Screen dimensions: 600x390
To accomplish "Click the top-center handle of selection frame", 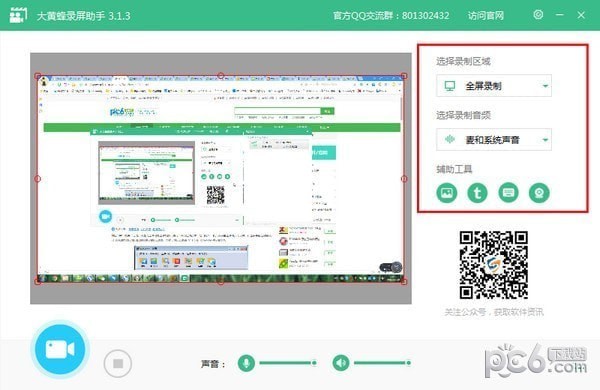I will 221,75.
